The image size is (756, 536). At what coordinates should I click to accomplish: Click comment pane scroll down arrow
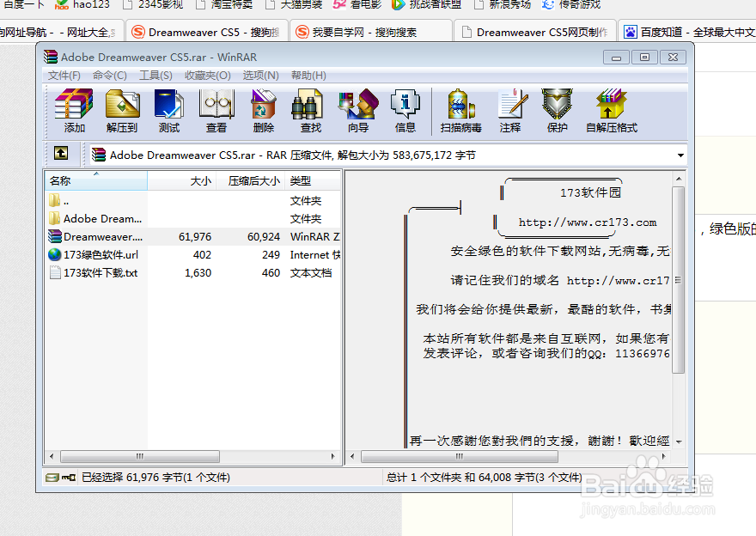[679, 442]
